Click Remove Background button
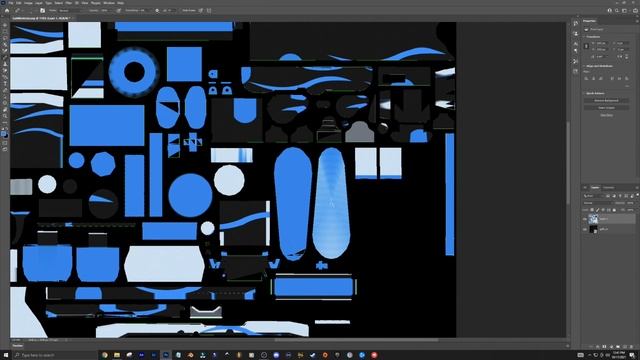Screen dimensions: 640x360 tap(606, 100)
